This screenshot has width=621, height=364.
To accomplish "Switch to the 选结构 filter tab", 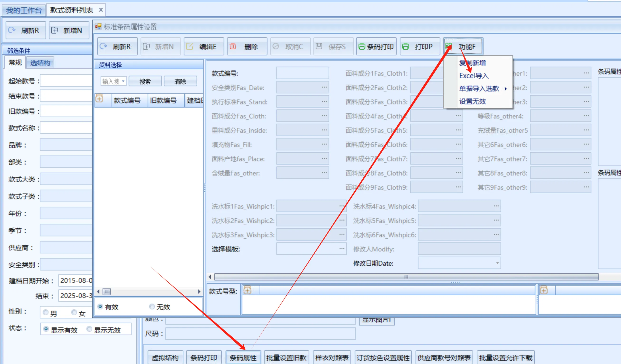I will [x=40, y=63].
